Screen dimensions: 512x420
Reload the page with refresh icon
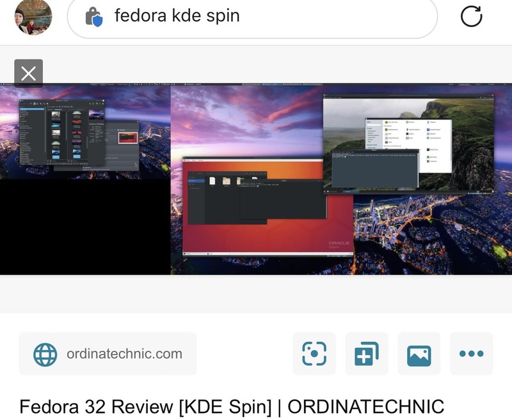tap(471, 17)
